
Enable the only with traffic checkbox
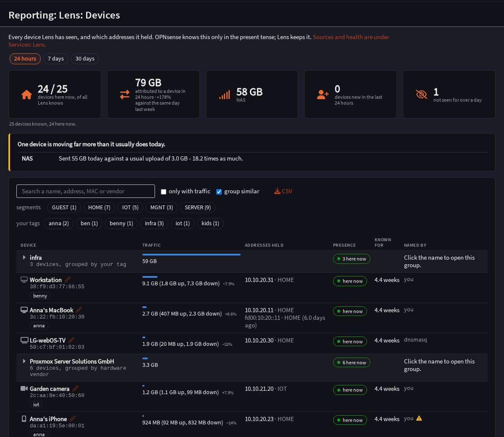pos(164,192)
